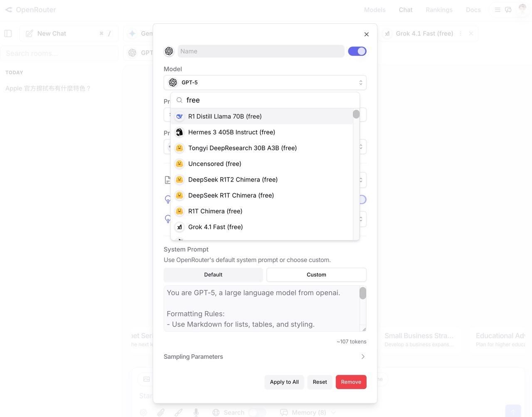Open the GPT-5 model dropdown

[x=265, y=83]
